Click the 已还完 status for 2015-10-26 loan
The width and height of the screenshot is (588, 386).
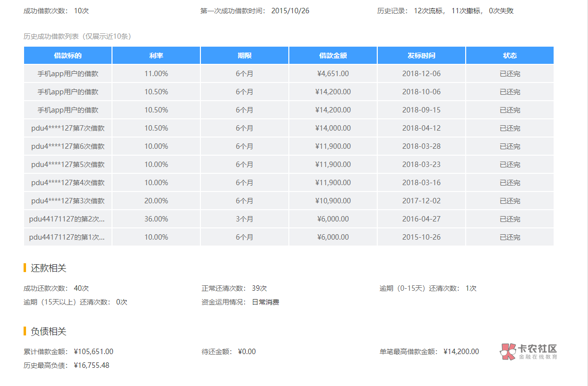point(510,237)
